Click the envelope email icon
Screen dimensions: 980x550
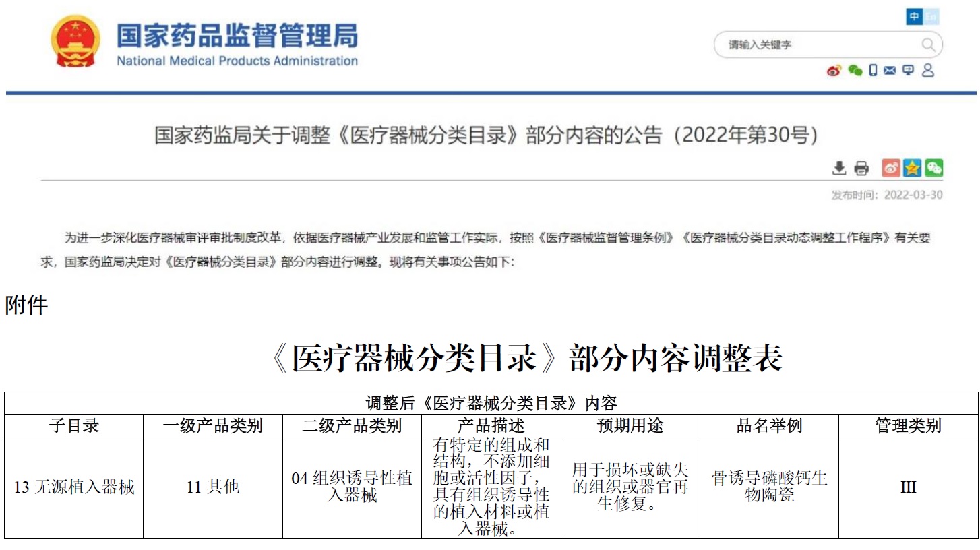pos(890,70)
